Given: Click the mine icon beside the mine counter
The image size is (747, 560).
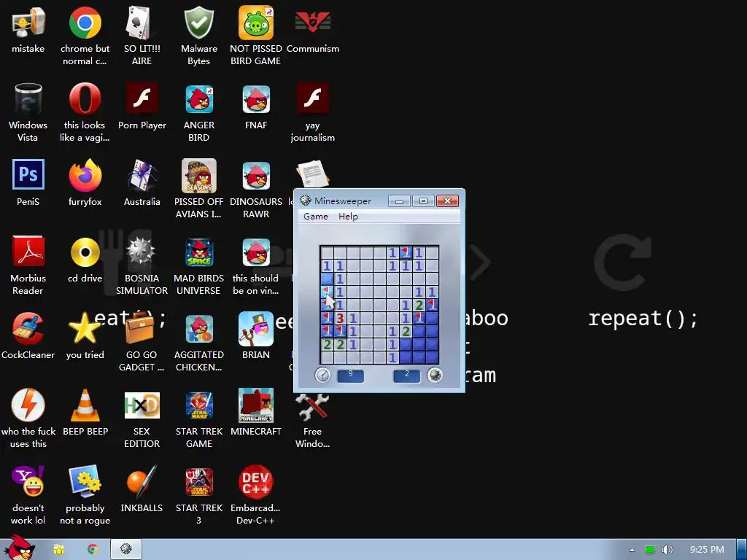Looking at the screenshot, I should tap(435, 376).
